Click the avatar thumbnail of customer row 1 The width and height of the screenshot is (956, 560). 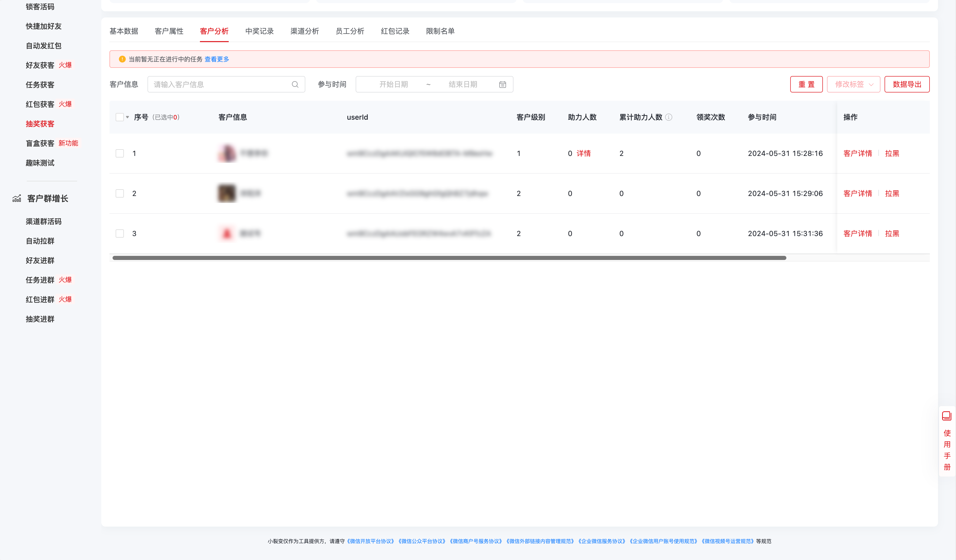point(227,154)
